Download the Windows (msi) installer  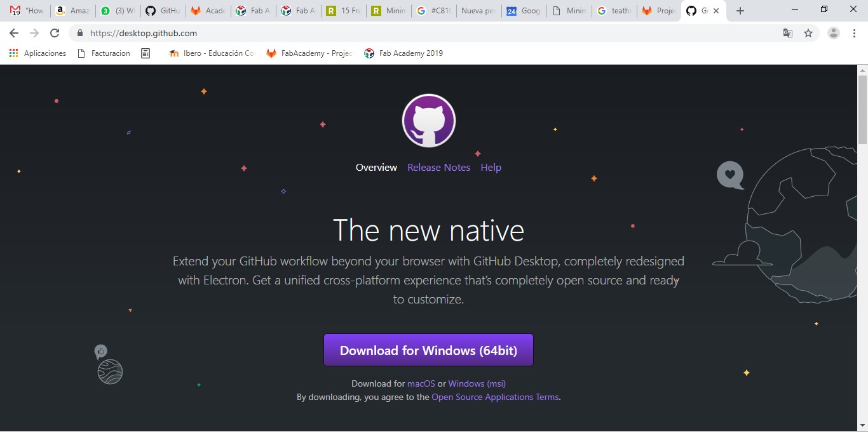point(477,383)
